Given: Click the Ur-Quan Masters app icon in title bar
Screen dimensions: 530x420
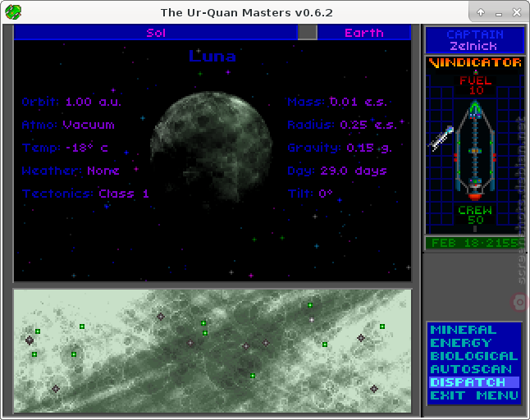Looking at the screenshot, I should click(x=13, y=12).
